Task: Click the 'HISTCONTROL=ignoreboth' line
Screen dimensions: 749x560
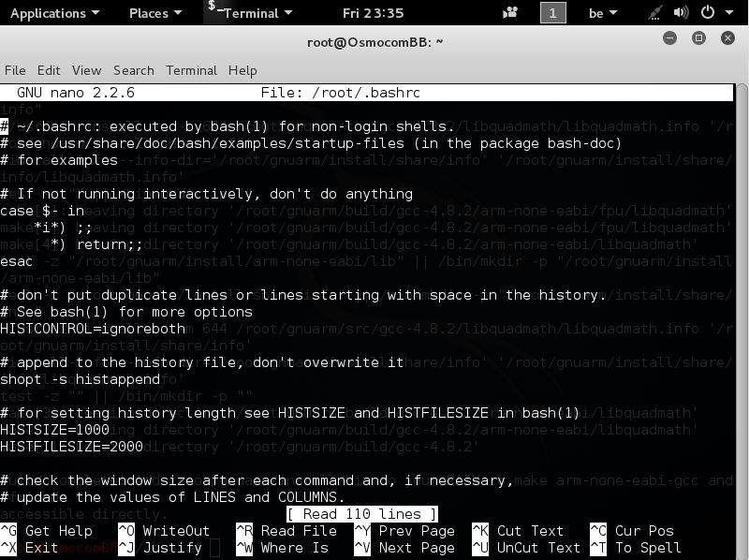Action: 93,329
